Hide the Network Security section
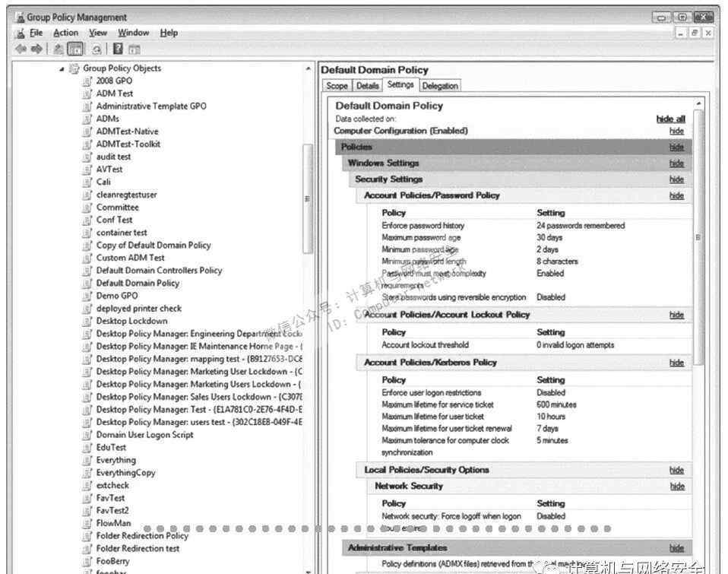This screenshot has height=574, width=728. [677, 487]
